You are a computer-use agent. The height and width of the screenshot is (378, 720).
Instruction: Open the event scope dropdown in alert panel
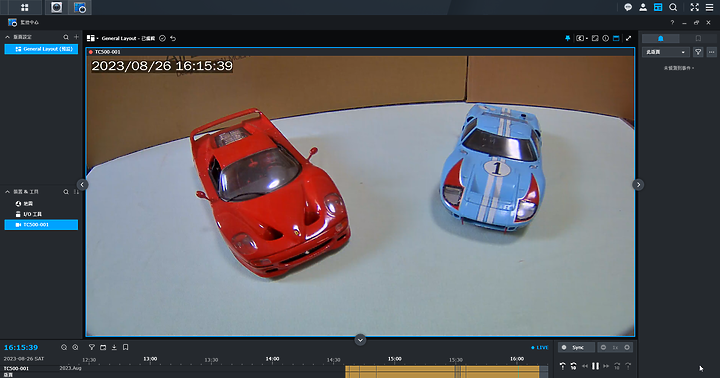pyautogui.click(x=665, y=52)
